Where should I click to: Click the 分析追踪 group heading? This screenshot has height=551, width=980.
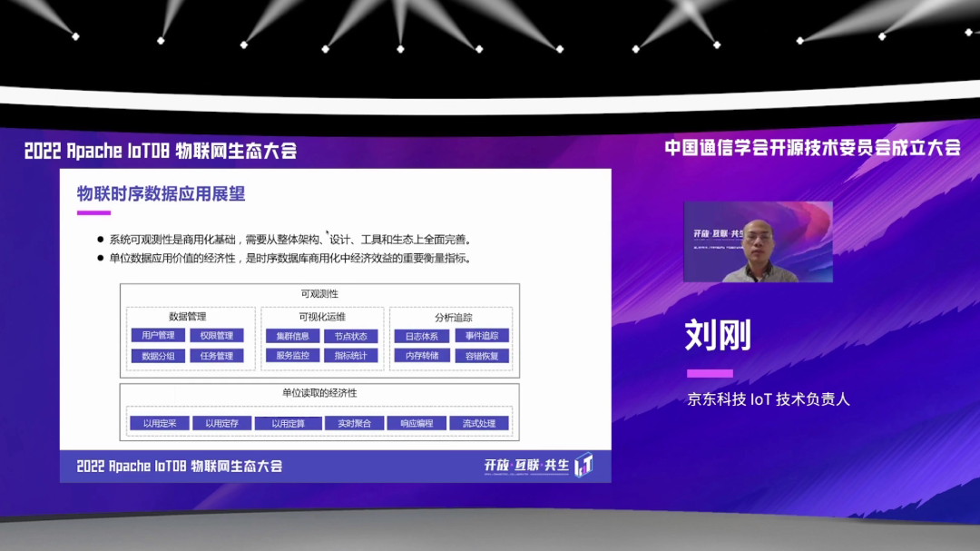[454, 317]
